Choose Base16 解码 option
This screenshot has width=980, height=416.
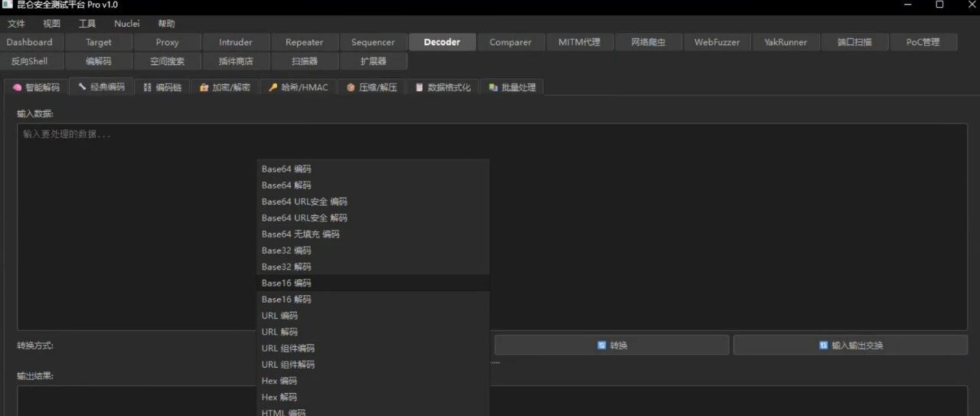coord(373,299)
